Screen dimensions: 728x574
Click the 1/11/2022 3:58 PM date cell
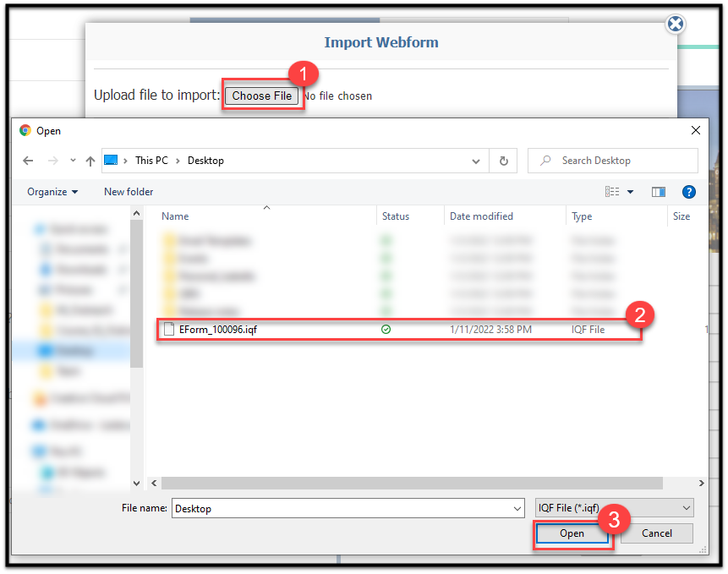[490, 330]
